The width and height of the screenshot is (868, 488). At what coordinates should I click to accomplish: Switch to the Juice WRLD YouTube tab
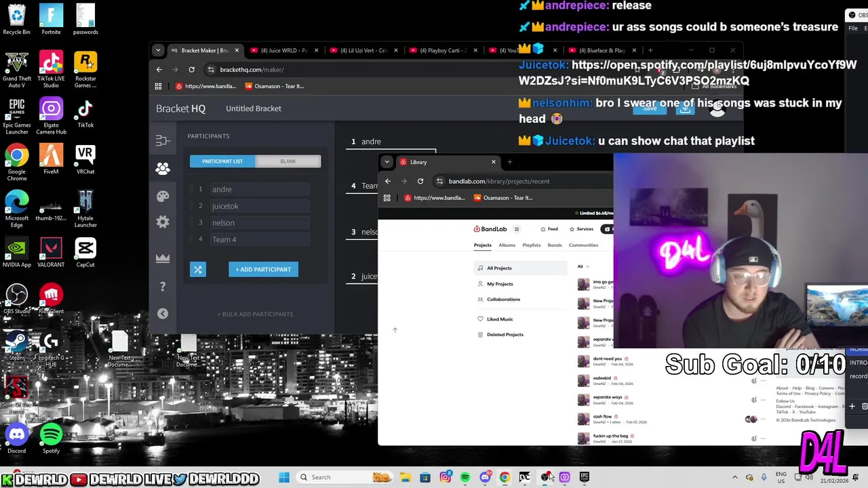click(283, 50)
